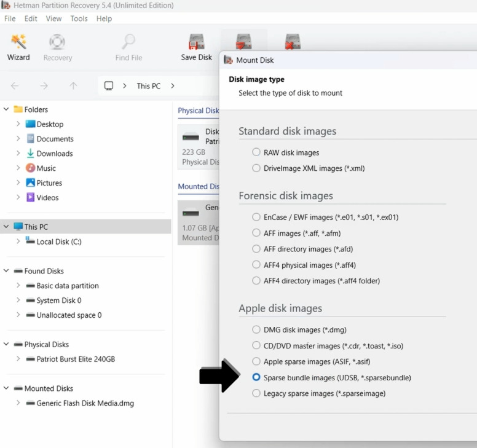
Task: Click the Patriot Burst Elite 240GB disk icon
Action: coord(30,359)
